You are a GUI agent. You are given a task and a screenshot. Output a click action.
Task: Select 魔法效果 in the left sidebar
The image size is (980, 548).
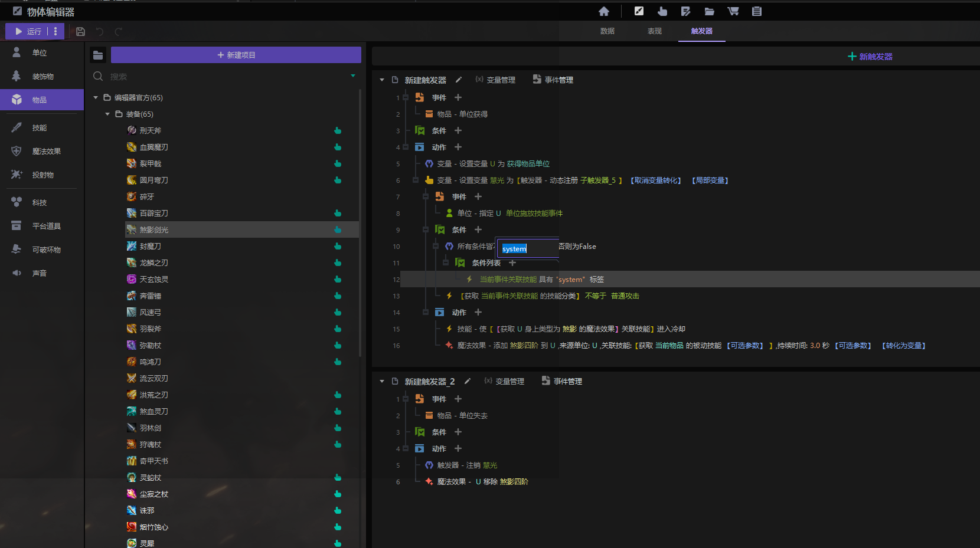pos(42,151)
